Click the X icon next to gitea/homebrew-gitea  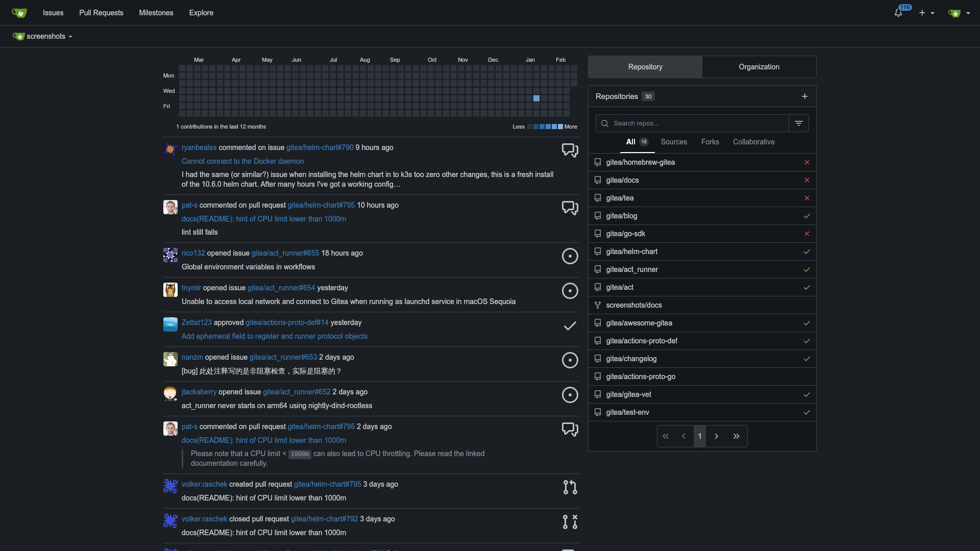(807, 162)
